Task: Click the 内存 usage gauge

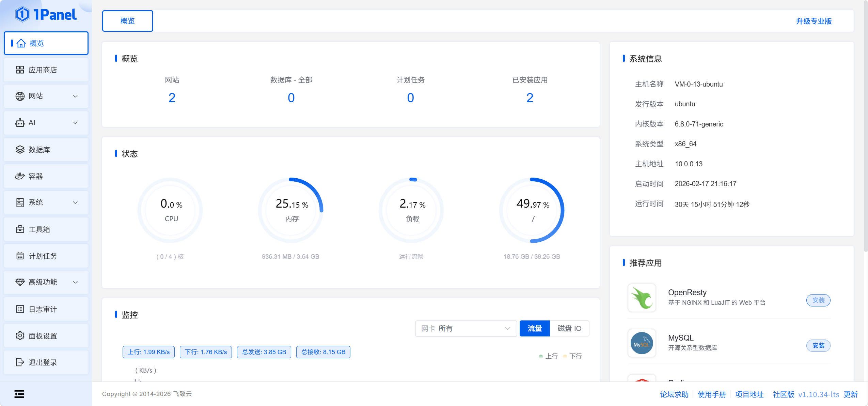Action: [290, 210]
